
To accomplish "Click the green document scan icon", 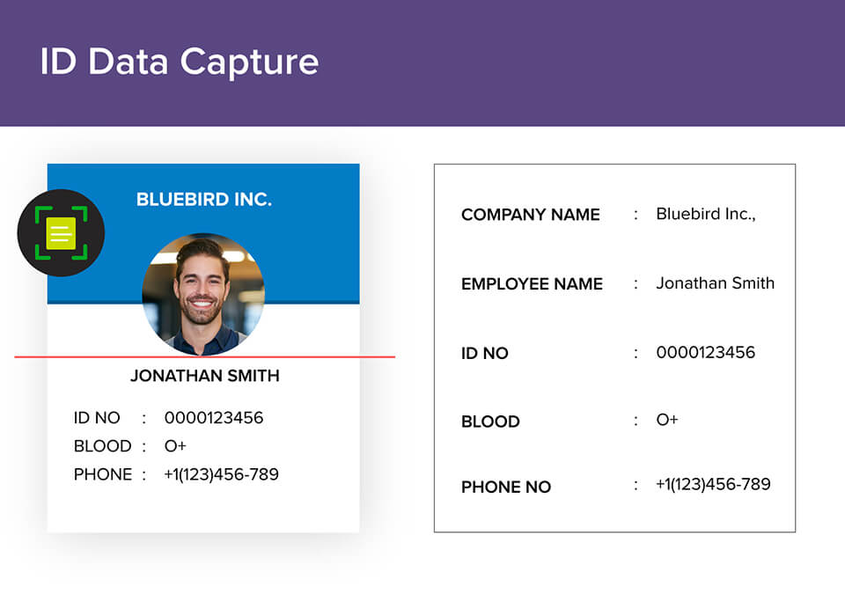I will 61,233.
